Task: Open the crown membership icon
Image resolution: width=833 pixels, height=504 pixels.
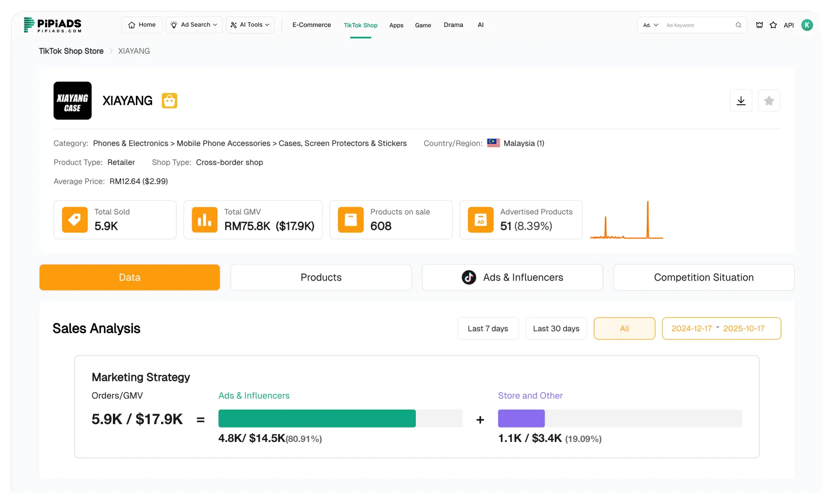Action: 759,25
